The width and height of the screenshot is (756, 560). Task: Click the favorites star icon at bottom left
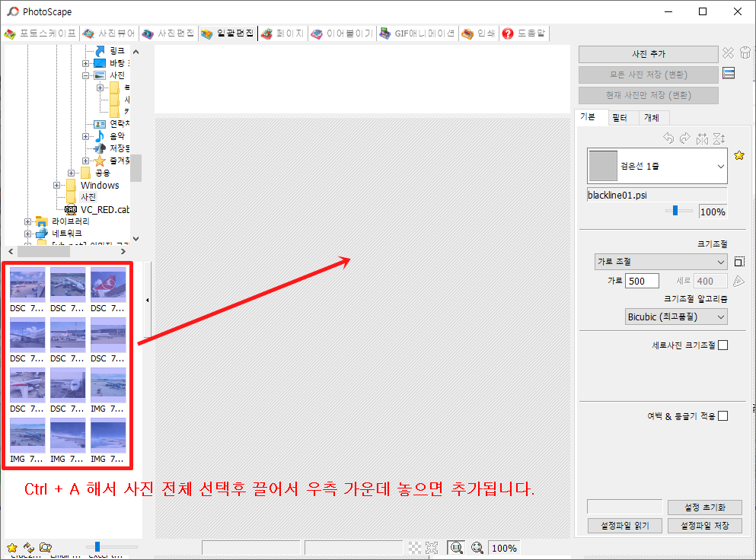(x=12, y=548)
